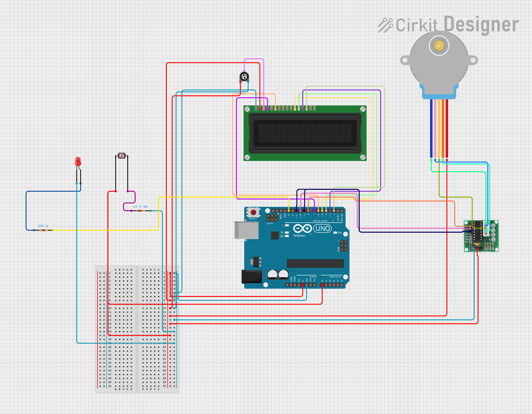The height and width of the screenshot is (414, 532).
Task: Click the Arduino ICSP header pins
Action: tap(344, 246)
